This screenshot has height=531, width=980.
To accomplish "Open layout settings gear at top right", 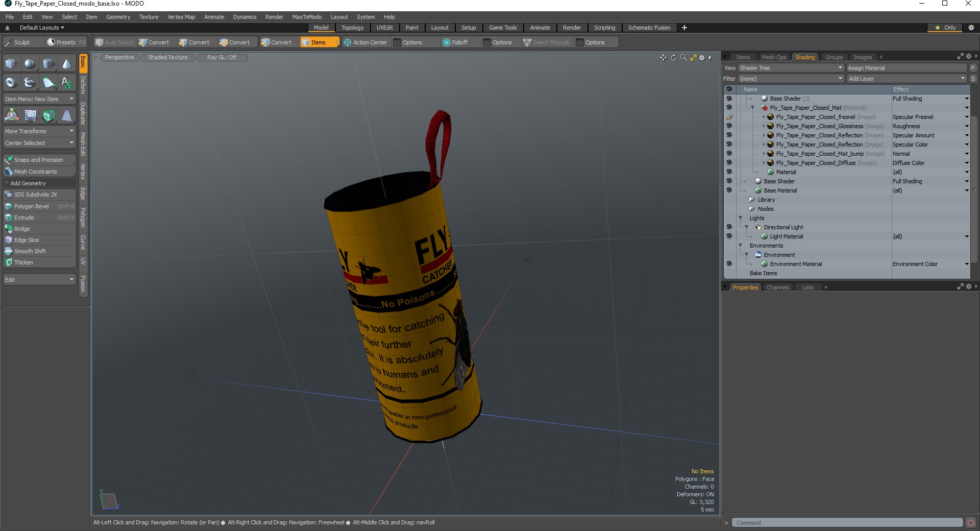I will point(971,28).
